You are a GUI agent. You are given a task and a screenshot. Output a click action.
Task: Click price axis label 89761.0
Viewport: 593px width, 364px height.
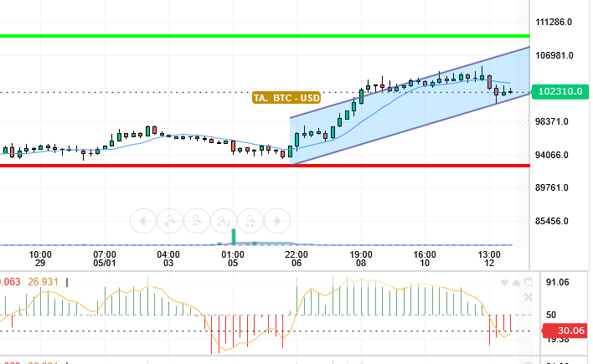[551, 188]
